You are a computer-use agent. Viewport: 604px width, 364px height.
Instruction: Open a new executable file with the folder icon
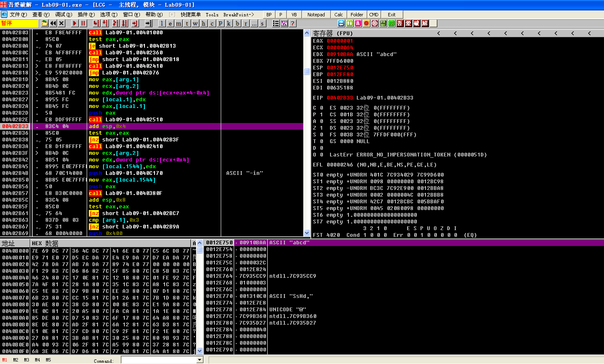click(44, 23)
